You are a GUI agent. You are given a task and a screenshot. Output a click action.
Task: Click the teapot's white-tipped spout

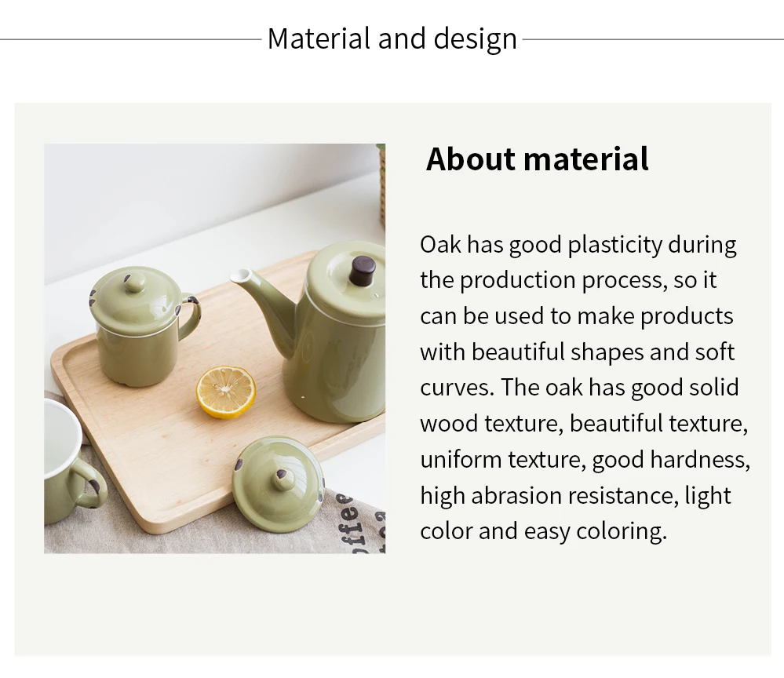(242, 276)
